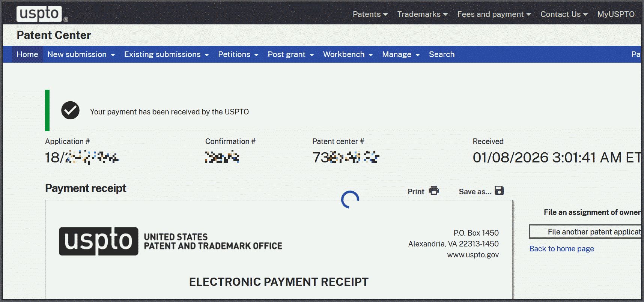
Task: Open the Existing submissions menu
Action: [166, 54]
